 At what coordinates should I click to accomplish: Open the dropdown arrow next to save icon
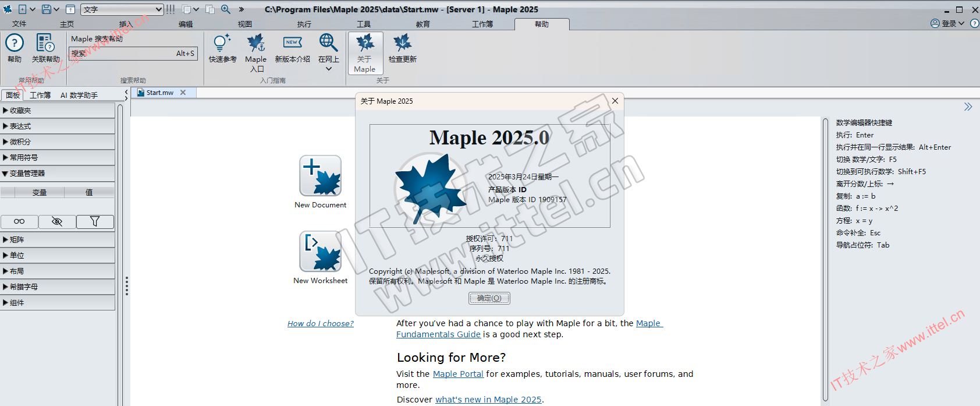click(56, 9)
